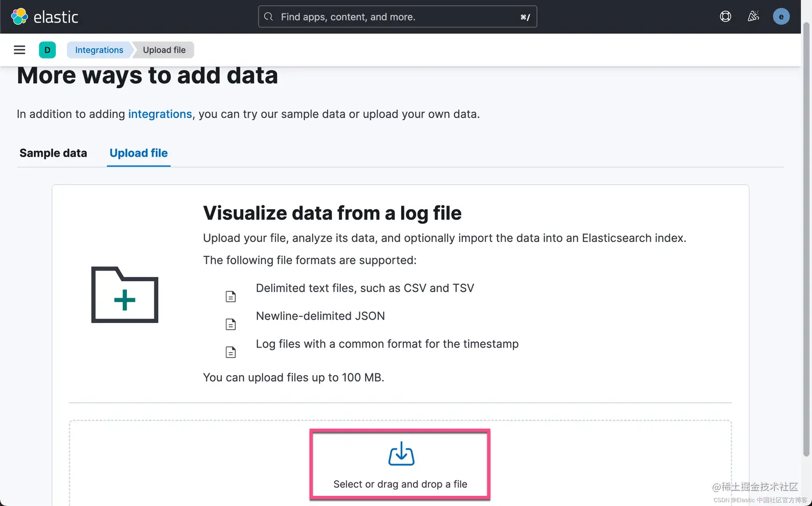Click 'You can upload files up to 100 MB.'

[294, 377]
